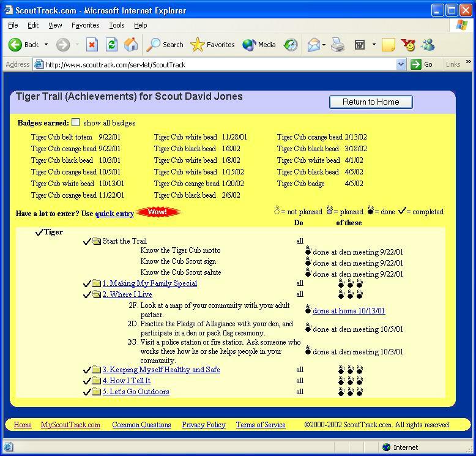The height and width of the screenshot is (456, 476).
Task: Open the Help menu
Action: coord(140,25)
